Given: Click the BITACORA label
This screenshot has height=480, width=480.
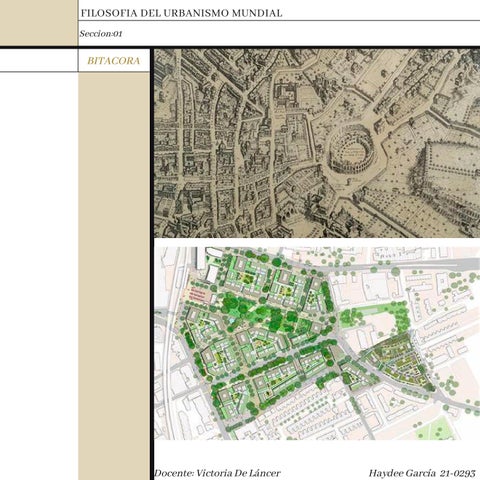Looking at the screenshot, I should click(114, 61).
